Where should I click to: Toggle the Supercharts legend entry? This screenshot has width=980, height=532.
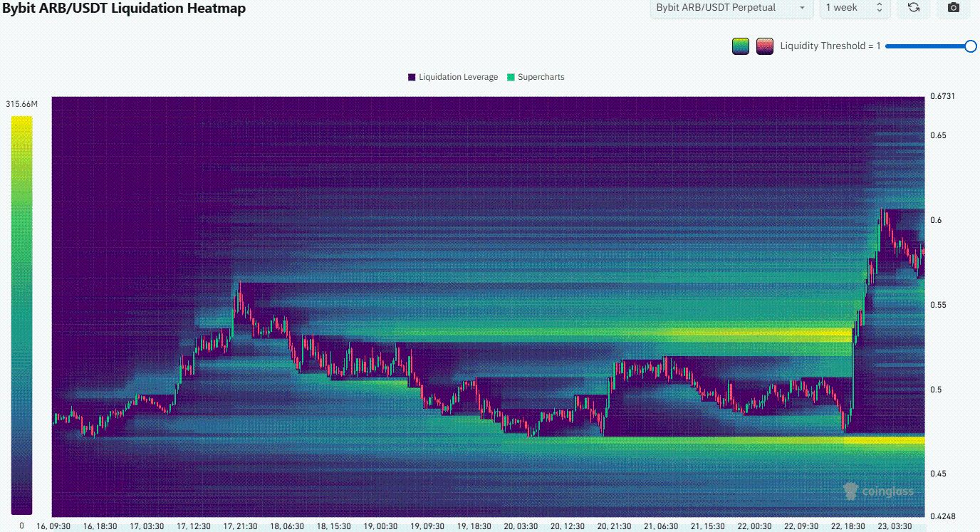tap(536, 77)
